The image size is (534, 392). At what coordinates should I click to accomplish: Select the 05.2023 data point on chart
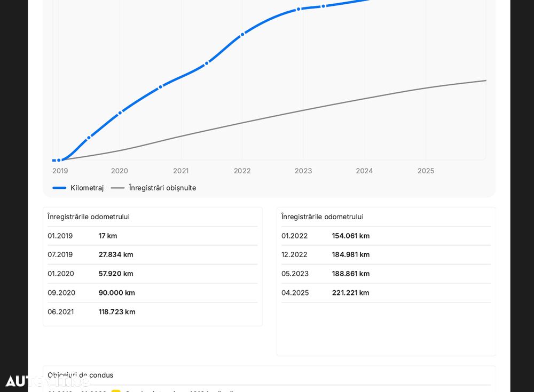tap(324, 6)
